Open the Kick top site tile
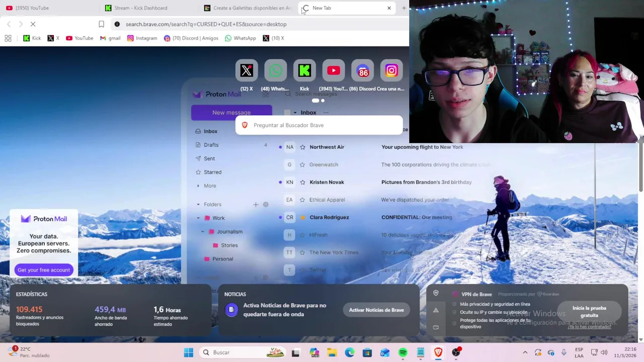644x362 pixels. [304, 71]
